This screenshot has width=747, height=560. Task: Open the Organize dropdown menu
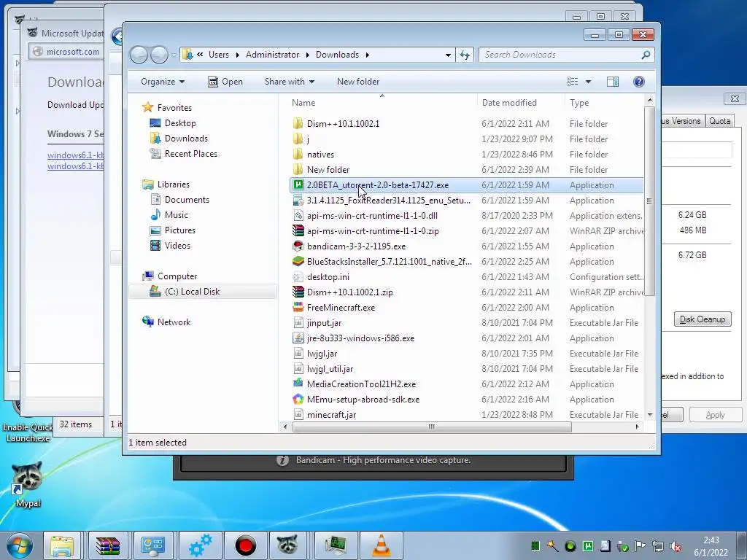pyautogui.click(x=163, y=82)
